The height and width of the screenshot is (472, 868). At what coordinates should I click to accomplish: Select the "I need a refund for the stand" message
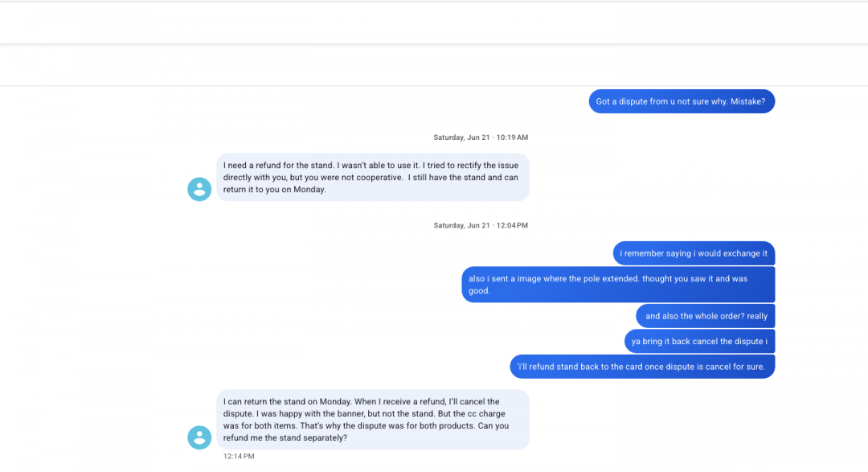point(372,177)
